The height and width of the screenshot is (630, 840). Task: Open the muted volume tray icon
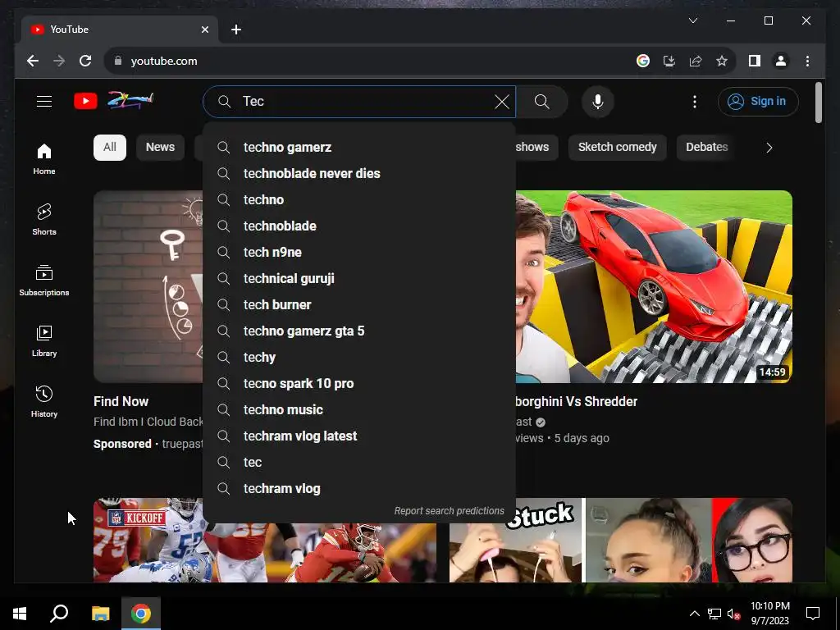pyautogui.click(x=733, y=614)
